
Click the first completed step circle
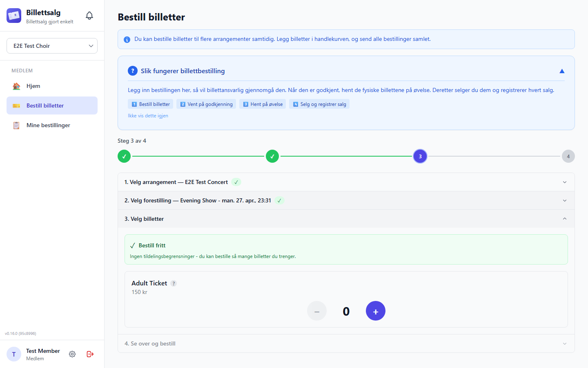124,156
